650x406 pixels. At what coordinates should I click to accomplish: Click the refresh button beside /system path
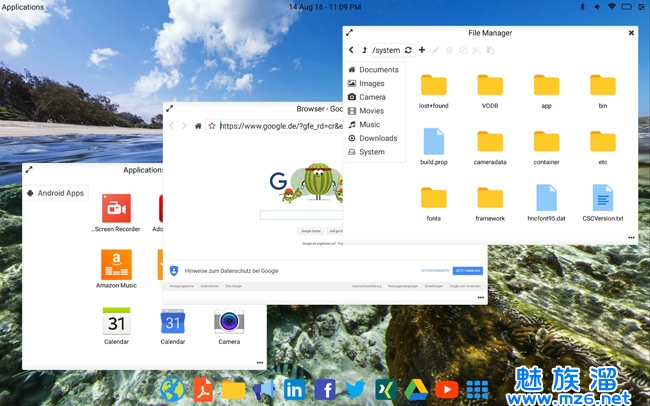[408, 50]
